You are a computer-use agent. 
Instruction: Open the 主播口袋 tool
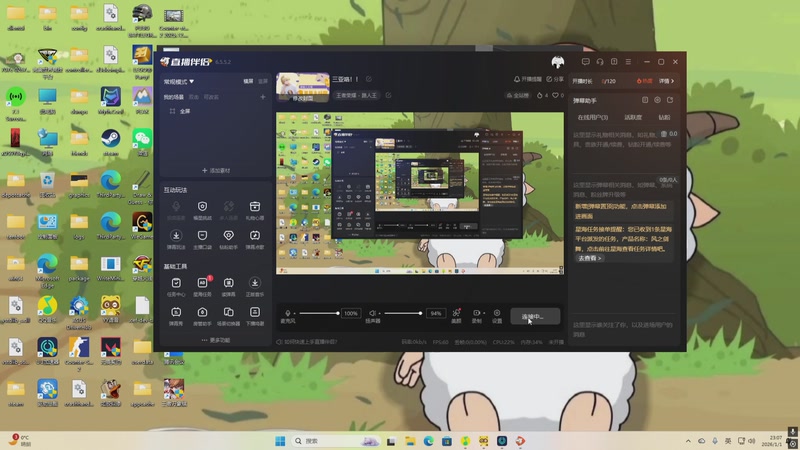click(x=203, y=239)
